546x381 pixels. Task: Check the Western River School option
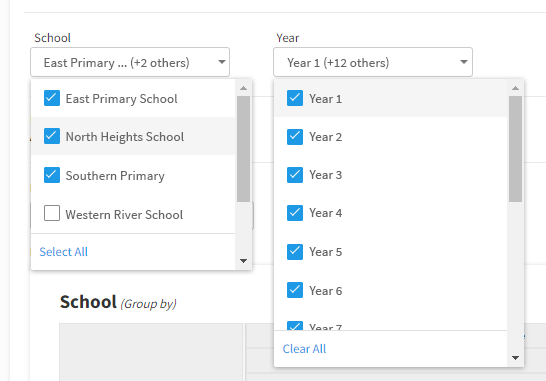pos(52,213)
